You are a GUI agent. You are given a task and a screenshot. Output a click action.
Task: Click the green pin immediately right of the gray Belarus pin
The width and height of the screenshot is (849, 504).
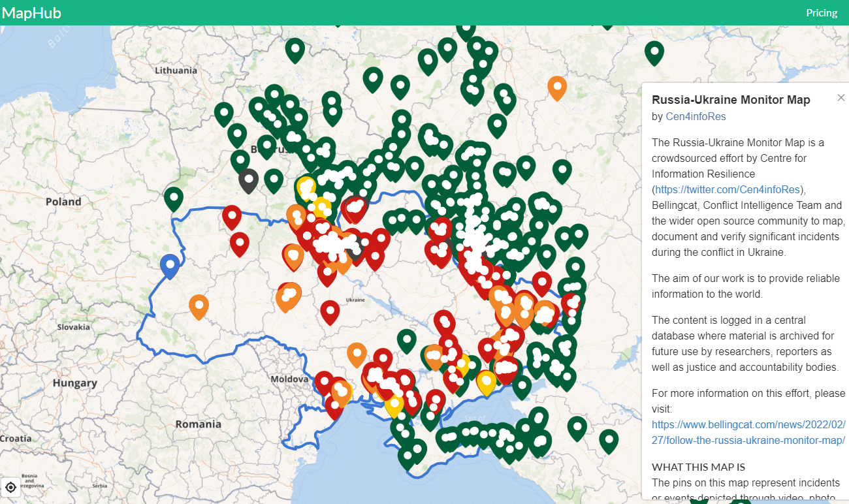pyautogui.click(x=274, y=181)
